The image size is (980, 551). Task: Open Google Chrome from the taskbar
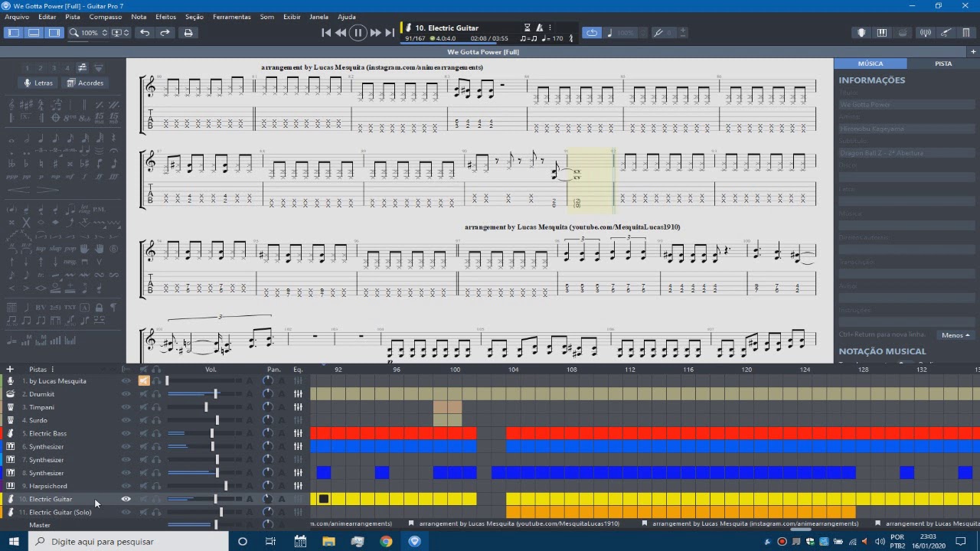pyautogui.click(x=386, y=541)
